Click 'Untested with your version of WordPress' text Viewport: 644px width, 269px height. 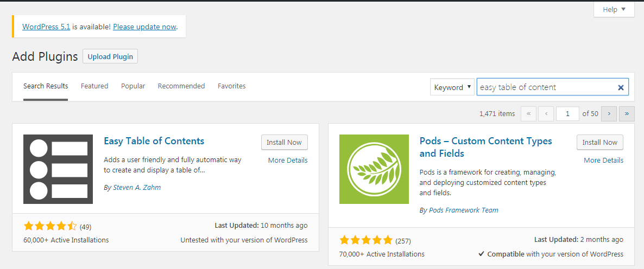[244, 240]
